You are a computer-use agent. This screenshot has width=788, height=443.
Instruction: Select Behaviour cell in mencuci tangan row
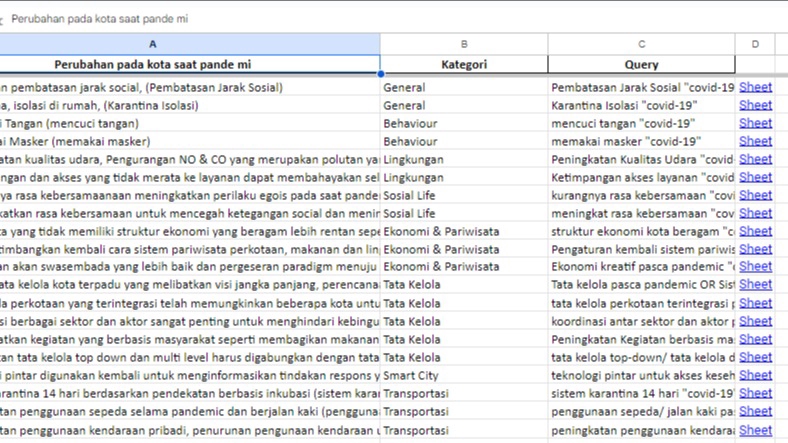[464, 124]
